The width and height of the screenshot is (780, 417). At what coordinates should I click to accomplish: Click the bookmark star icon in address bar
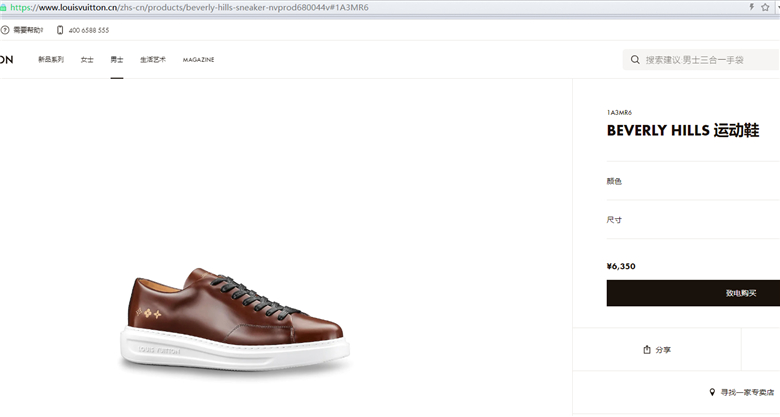click(x=765, y=7)
